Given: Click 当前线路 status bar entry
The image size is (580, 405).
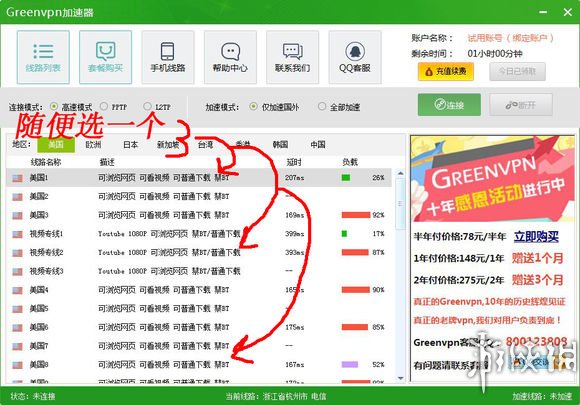Looking at the screenshot, I should tap(276, 396).
